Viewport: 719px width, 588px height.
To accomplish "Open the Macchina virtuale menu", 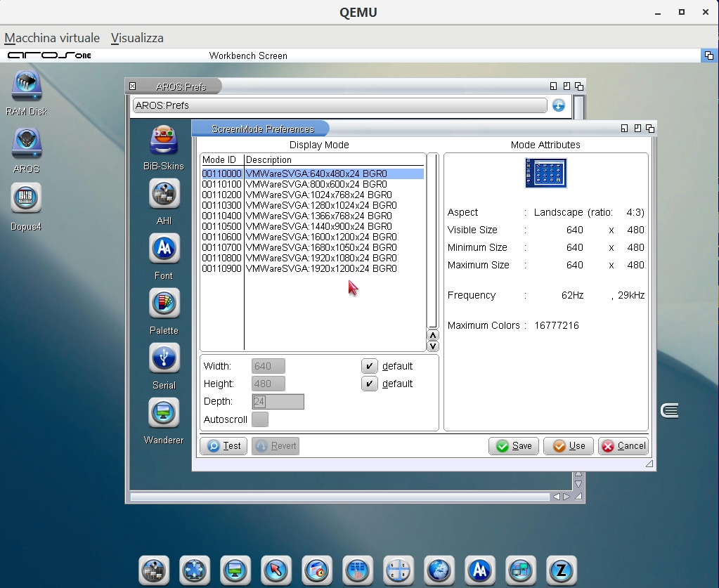I will click(x=52, y=37).
